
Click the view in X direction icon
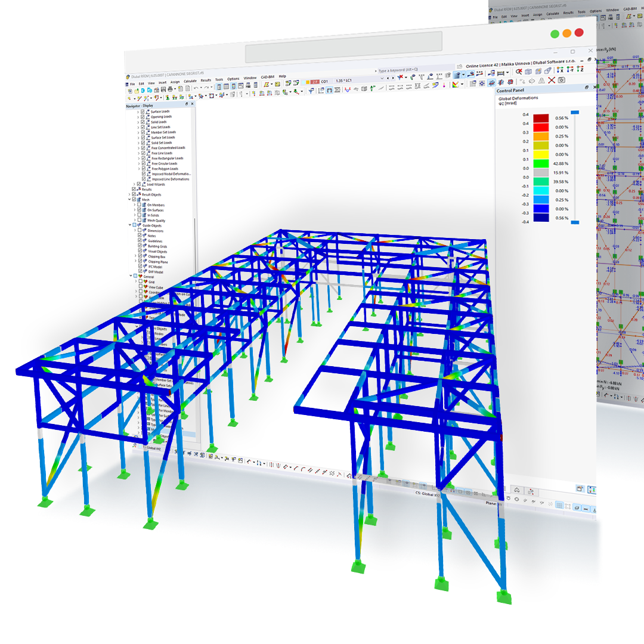(560, 69)
